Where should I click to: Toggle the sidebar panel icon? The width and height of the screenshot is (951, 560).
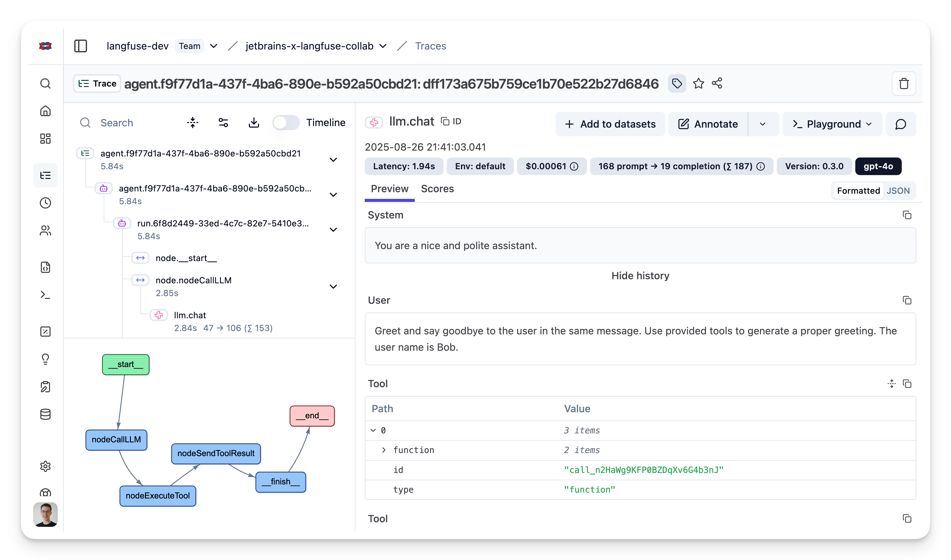[x=80, y=46]
